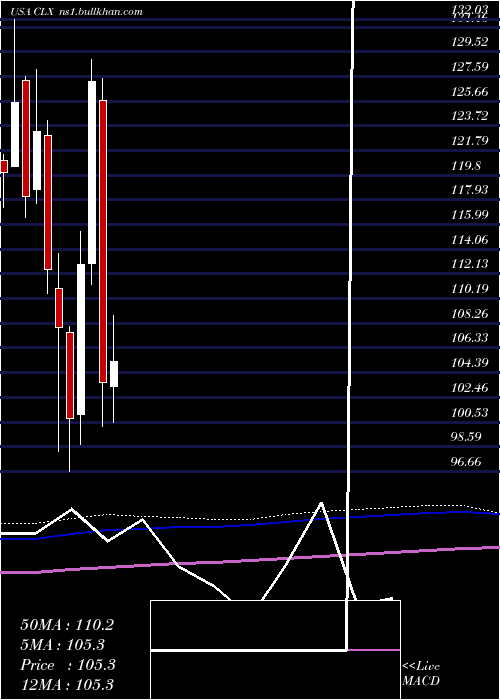
Task: Click the 110.19 price axis label
Action: point(470,289)
